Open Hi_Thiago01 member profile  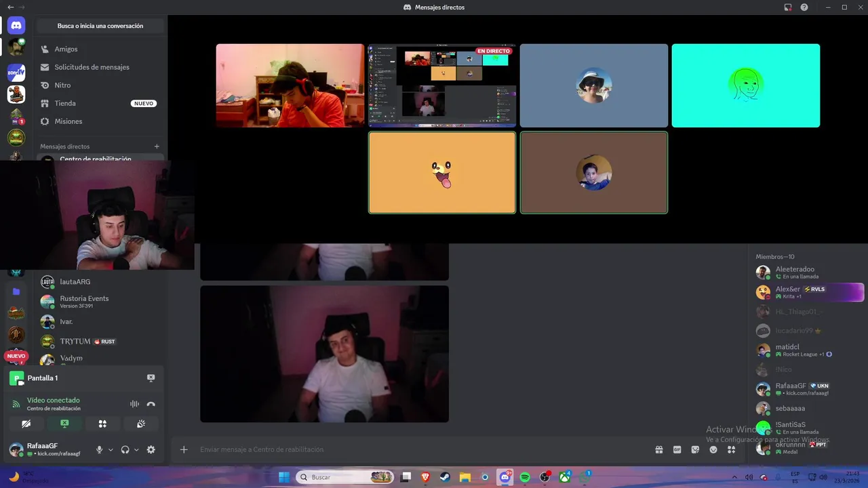809,312
